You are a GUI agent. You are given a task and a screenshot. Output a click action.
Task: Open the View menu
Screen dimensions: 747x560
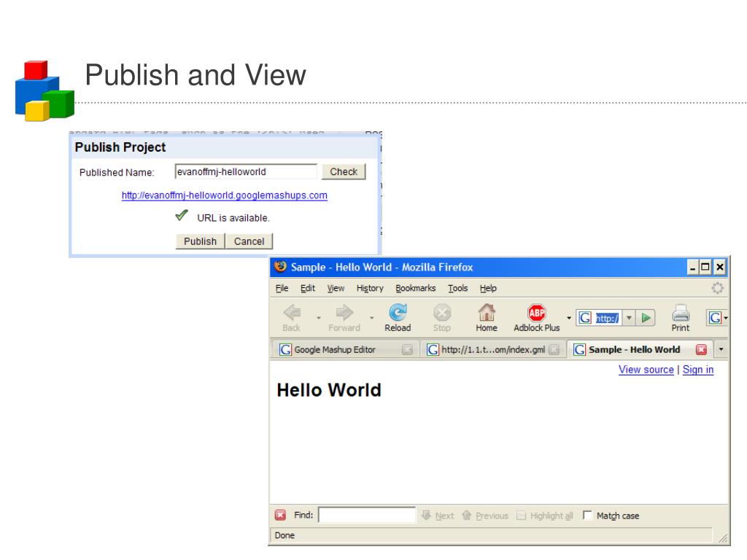(336, 288)
